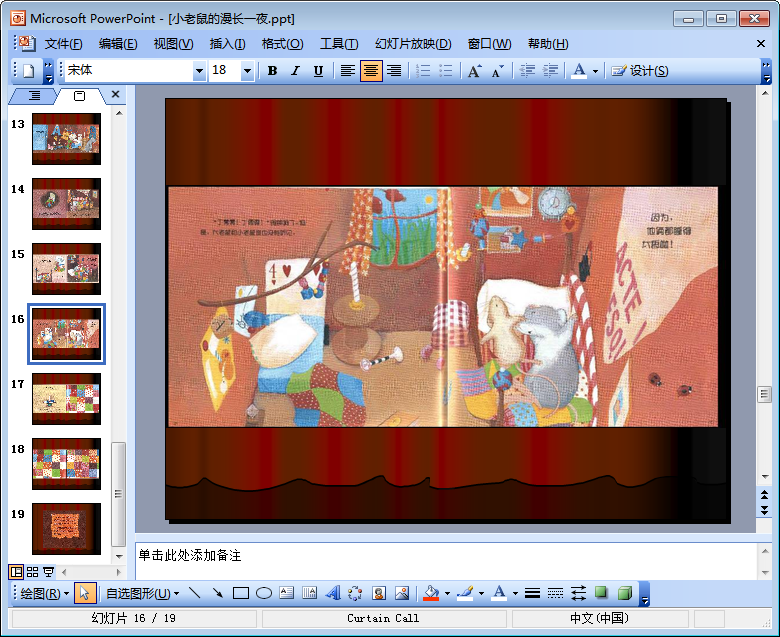Toggle Italic formatting

pos(295,71)
